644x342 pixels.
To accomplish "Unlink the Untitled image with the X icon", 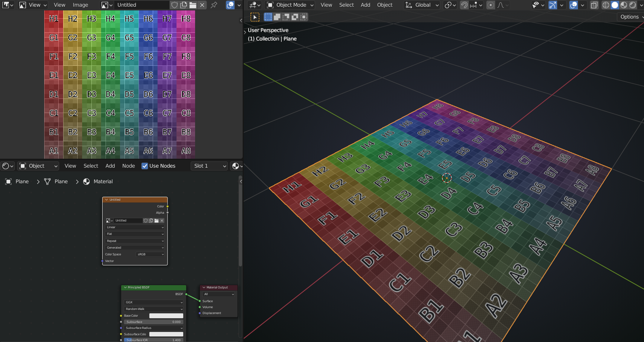I will [202, 5].
